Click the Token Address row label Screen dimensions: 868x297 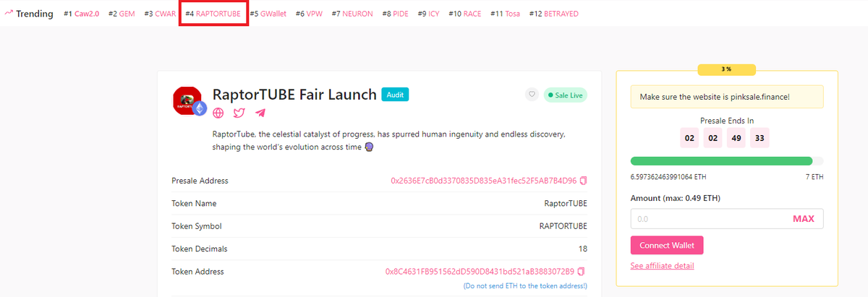coord(197,272)
